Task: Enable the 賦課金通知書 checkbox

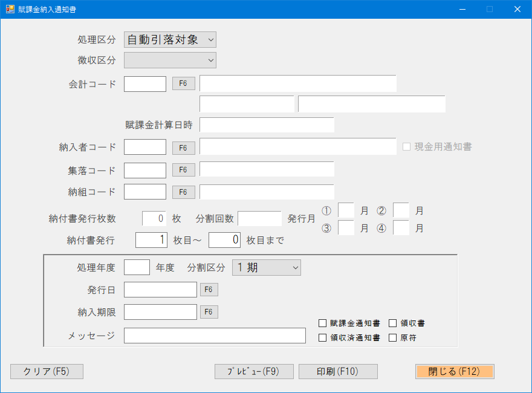Action: click(323, 323)
